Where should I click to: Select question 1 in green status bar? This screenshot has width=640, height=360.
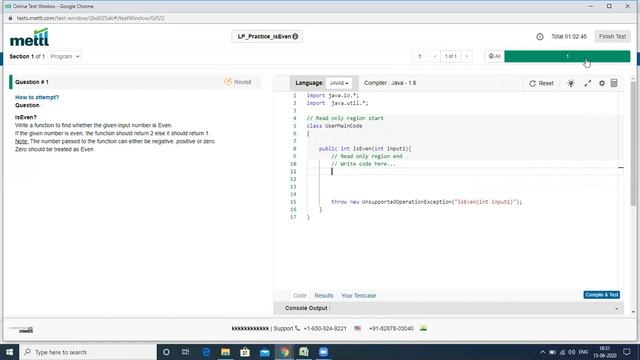point(567,56)
